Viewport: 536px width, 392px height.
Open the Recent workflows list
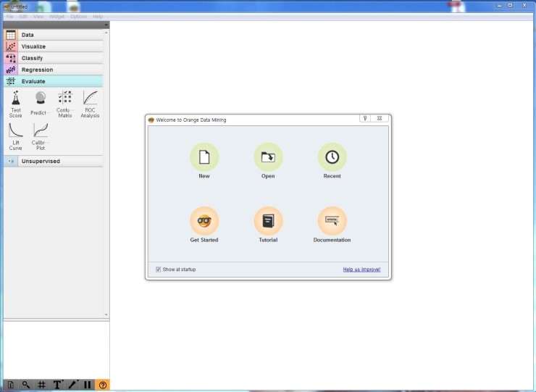click(332, 157)
